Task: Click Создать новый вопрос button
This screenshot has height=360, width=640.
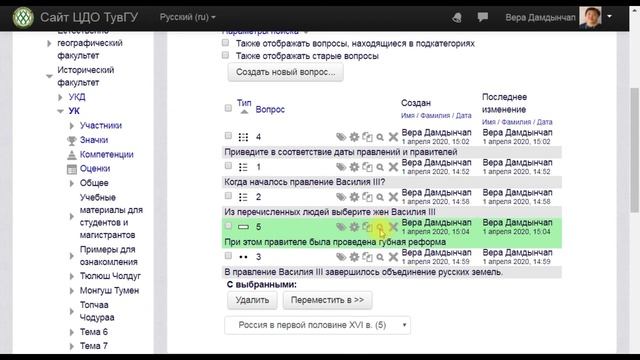Action: tap(285, 72)
